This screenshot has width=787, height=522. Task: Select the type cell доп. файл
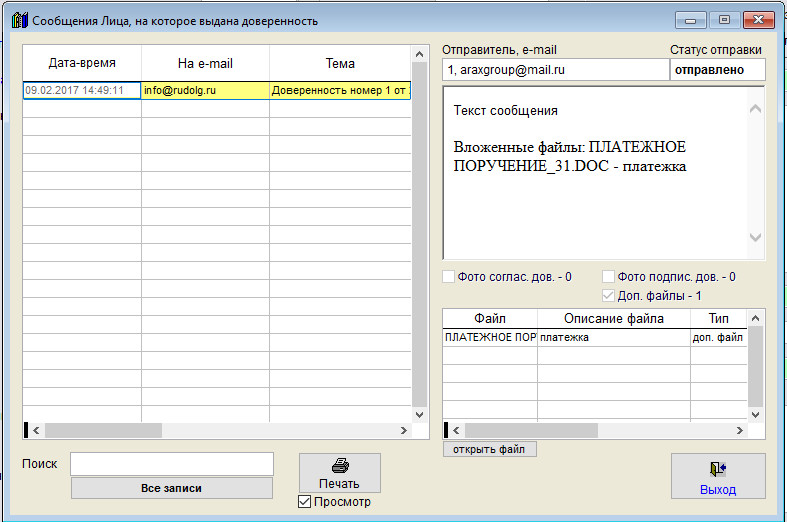point(719,337)
